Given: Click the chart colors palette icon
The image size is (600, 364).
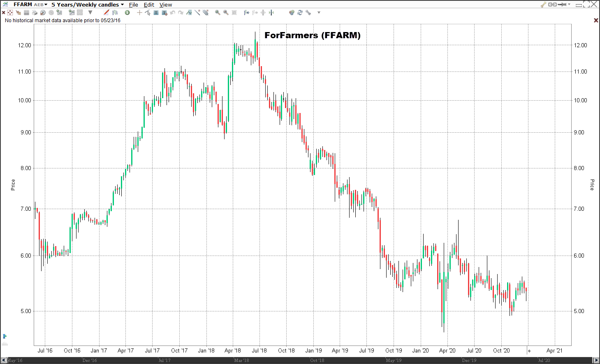Looking at the screenshot, I should (x=292, y=13).
